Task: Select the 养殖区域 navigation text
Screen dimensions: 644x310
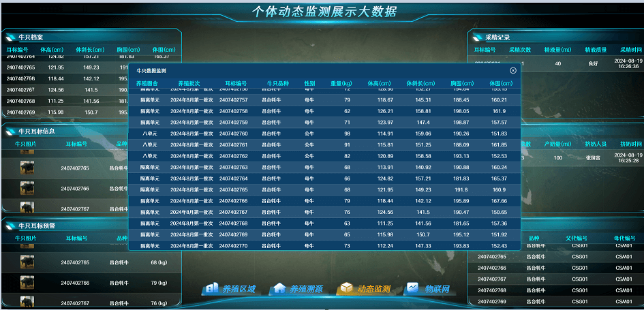Action: (x=239, y=290)
